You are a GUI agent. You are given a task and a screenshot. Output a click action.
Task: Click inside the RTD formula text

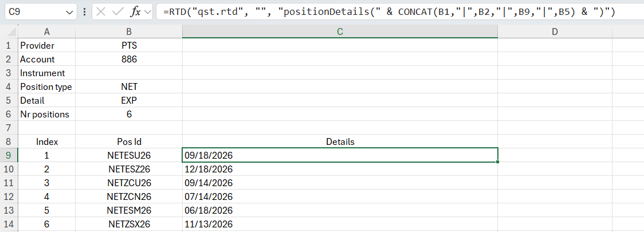[389, 13]
